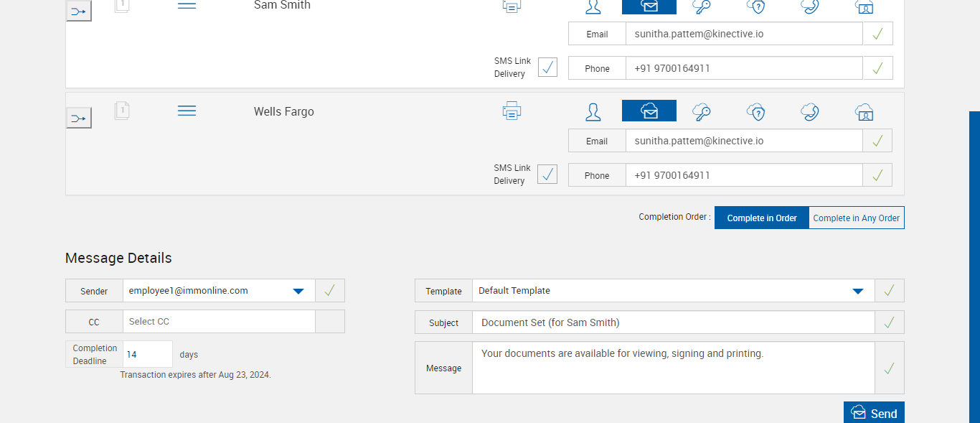This screenshot has height=423, width=980.
Task: Open the Sender email dropdown
Action: point(298,291)
